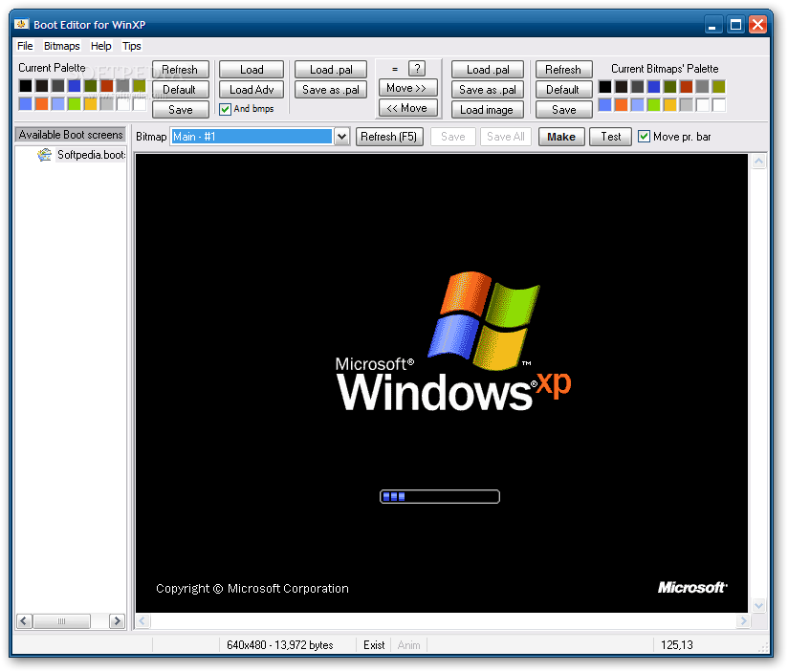
Task: Click the << Move button
Action: tap(407, 108)
